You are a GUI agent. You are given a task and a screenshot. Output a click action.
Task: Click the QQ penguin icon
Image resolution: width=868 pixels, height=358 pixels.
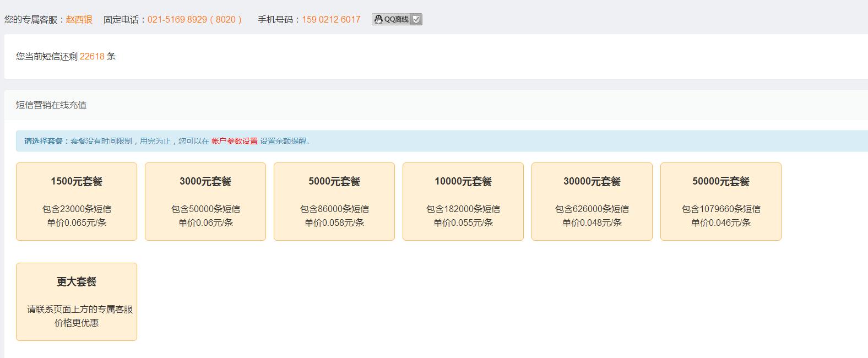[378, 19]
